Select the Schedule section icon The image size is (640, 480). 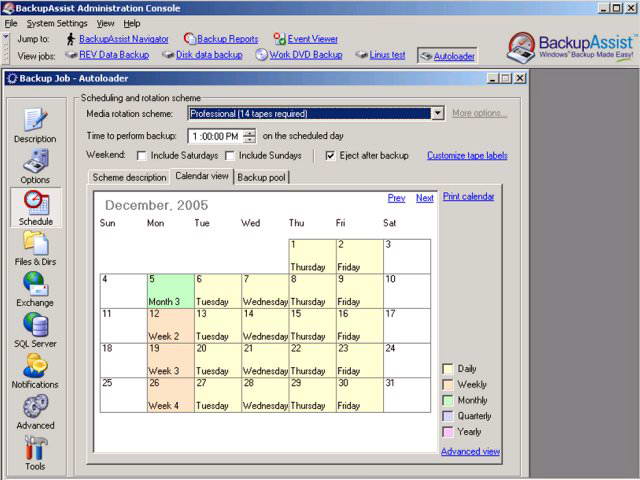click(36, 202)
